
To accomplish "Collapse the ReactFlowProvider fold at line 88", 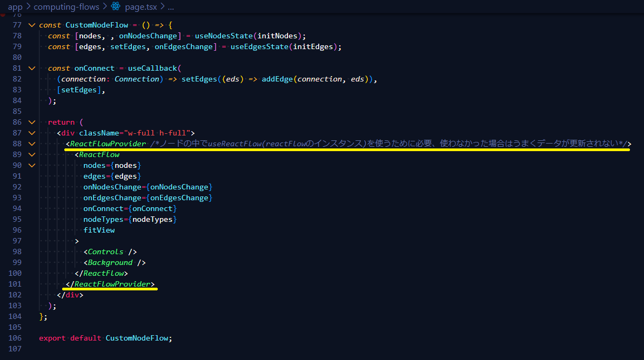I will pyautogui.click(x=32, y=144).
